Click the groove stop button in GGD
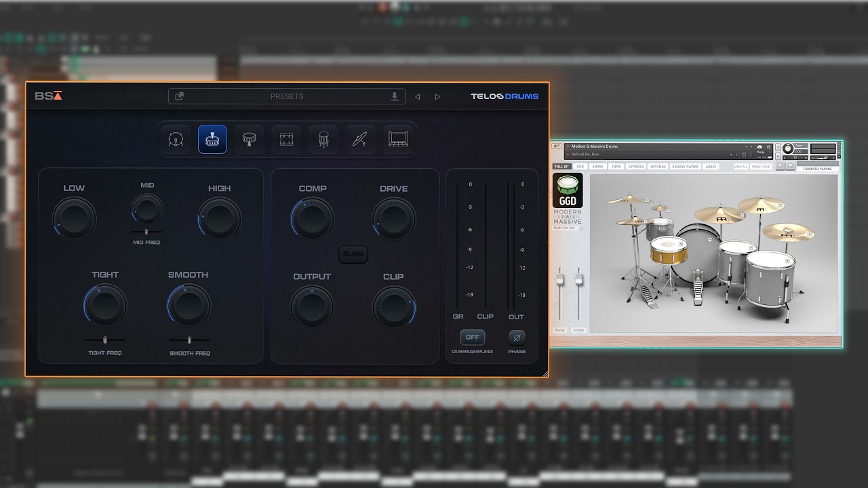This screenshot has width=868, height=488. pyautogui.click(x=790, y=165)
